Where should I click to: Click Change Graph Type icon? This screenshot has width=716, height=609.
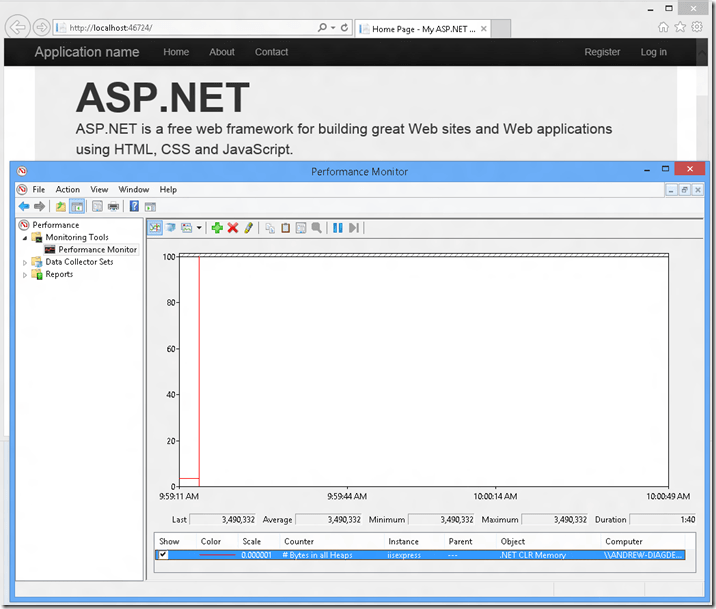point(187,228)
